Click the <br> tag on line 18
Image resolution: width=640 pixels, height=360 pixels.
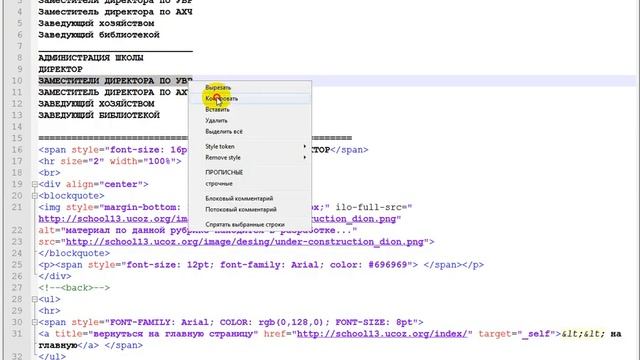pos(49,173)
